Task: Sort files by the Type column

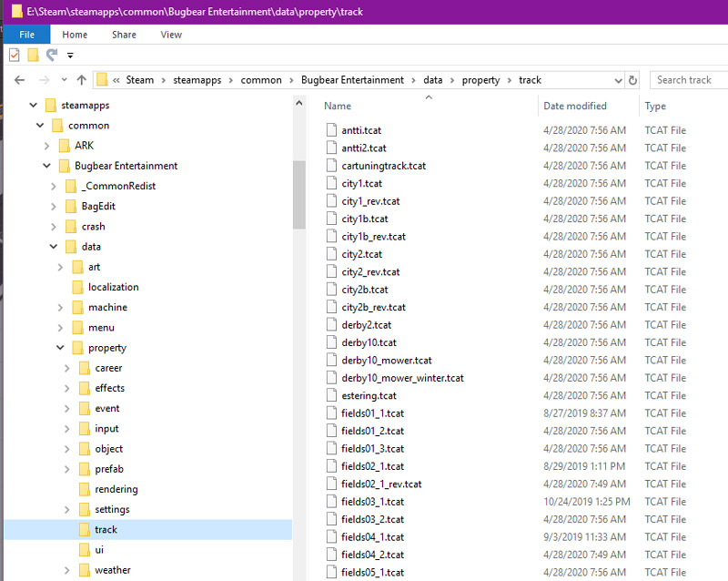Action: click(655, 106)
